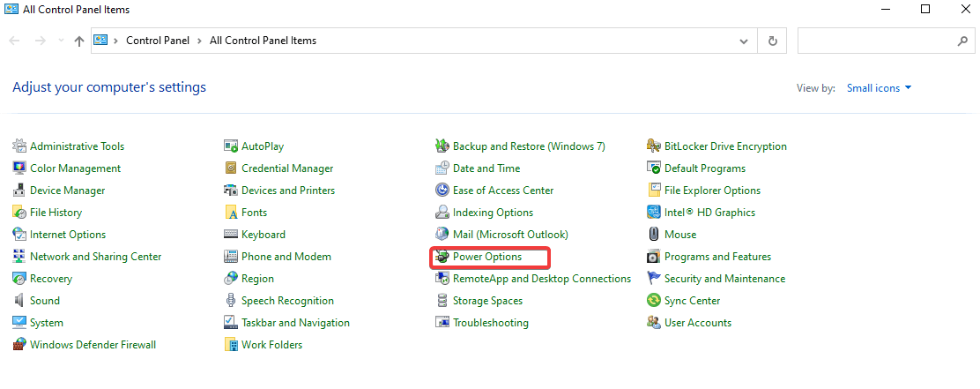Click the Mouse icon

[x=654, y=235]
